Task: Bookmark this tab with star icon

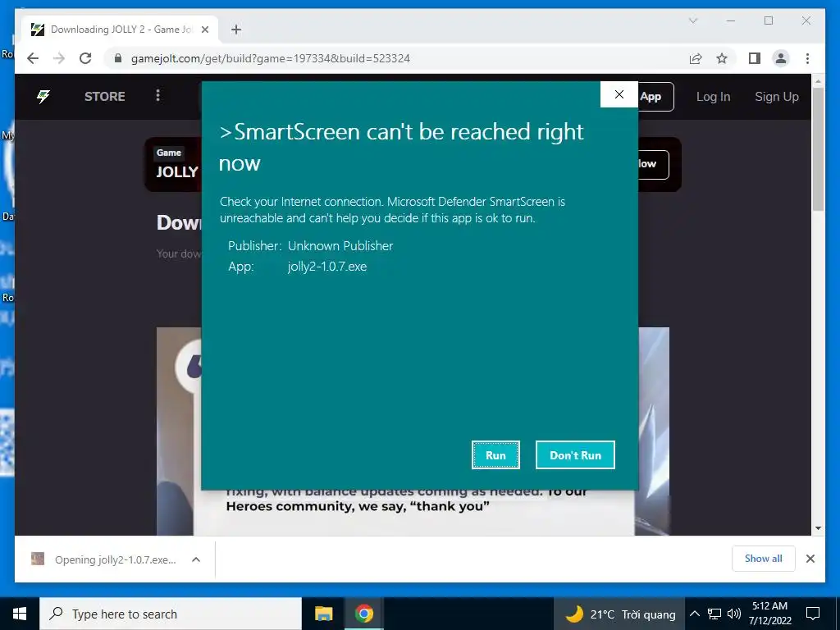Action: pyautogui.click(x=722, y=58)
